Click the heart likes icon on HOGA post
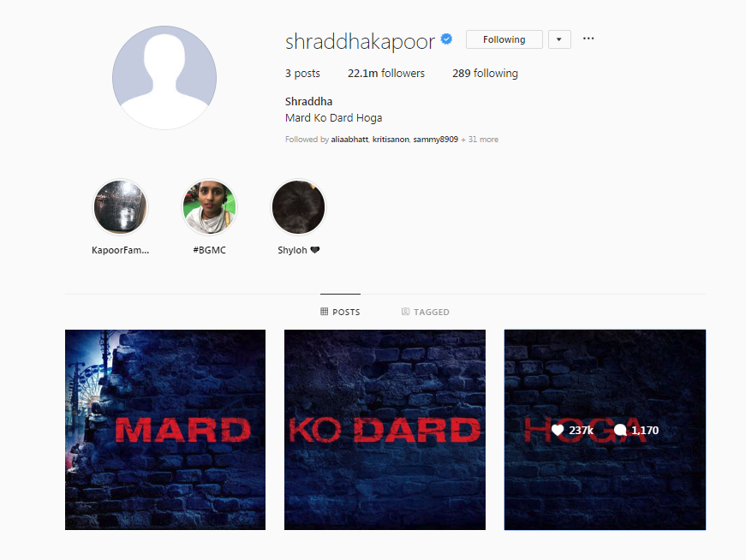Image resolution: width=746 pixels, height=560 pixels. pos(558,430)
